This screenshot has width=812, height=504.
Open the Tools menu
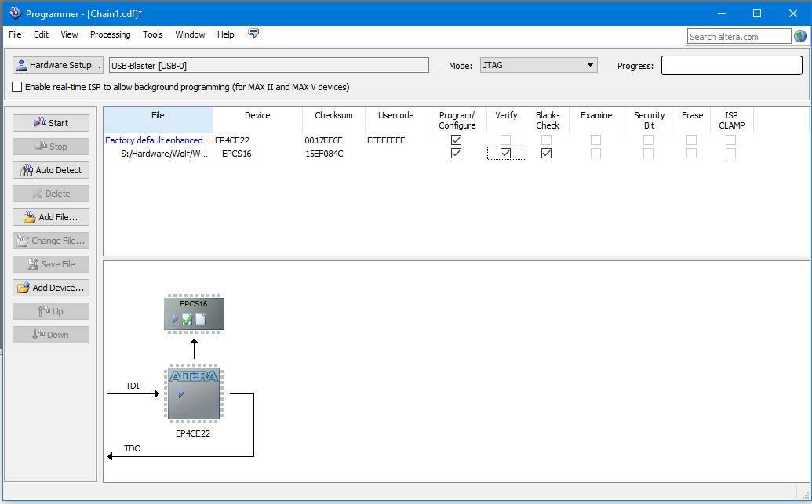tap(153, 34)
